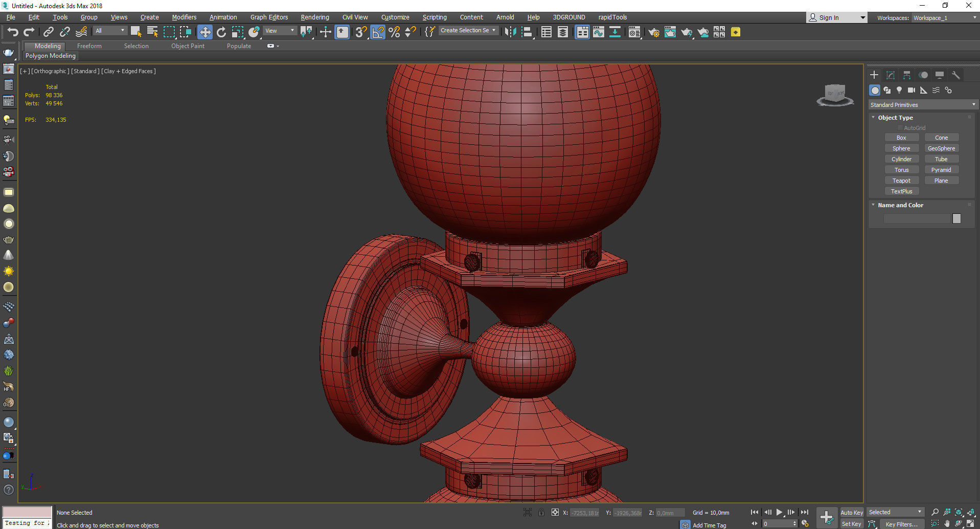
Task: Open the Hierarchy panel tab icon
Action: pos(907,75)
